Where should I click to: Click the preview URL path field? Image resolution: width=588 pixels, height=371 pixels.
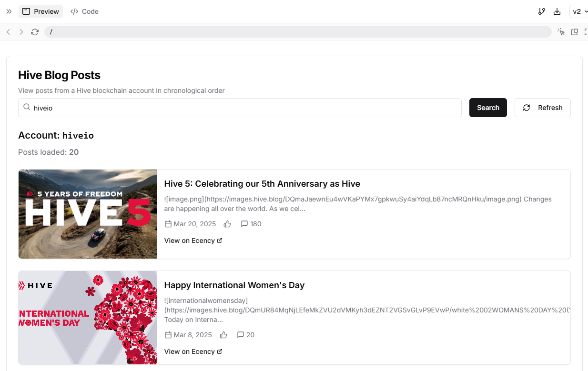click(298, 32)
